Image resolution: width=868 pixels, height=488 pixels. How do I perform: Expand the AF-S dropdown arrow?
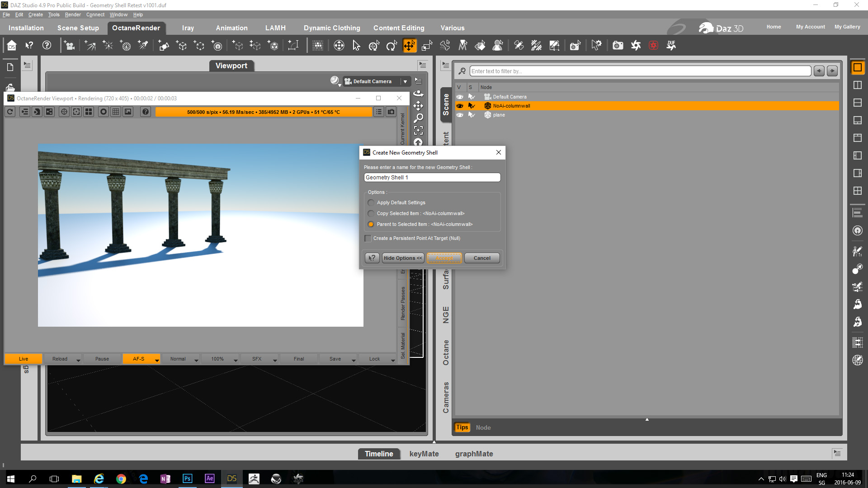point(157,360)
